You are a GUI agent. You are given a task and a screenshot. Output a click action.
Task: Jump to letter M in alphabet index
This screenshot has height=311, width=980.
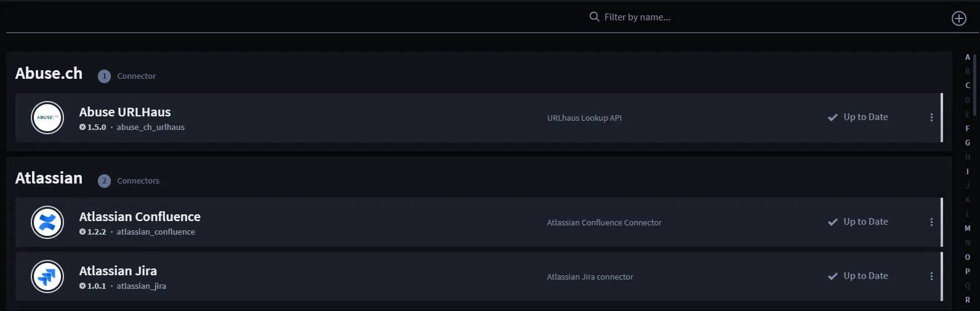tap(968, 228)
